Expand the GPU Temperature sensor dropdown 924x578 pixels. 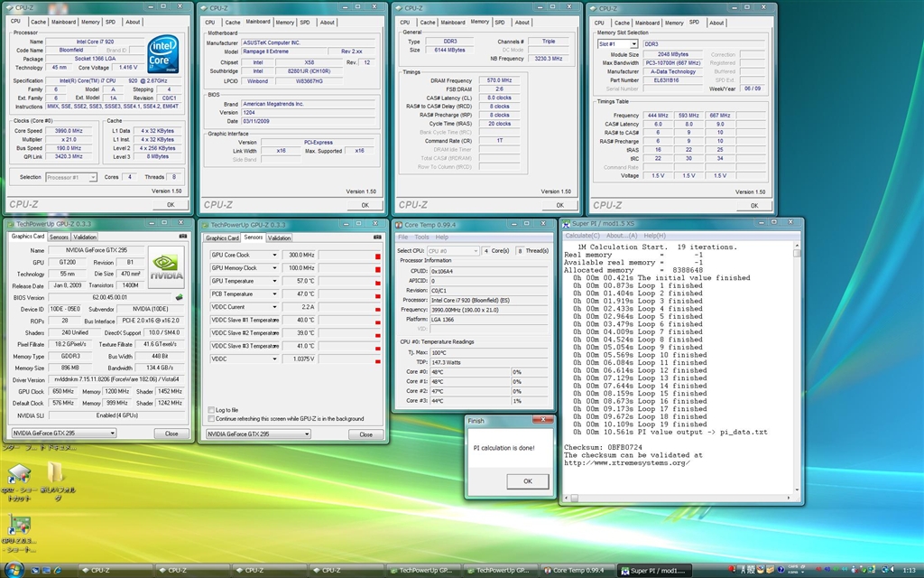point(275,281)
